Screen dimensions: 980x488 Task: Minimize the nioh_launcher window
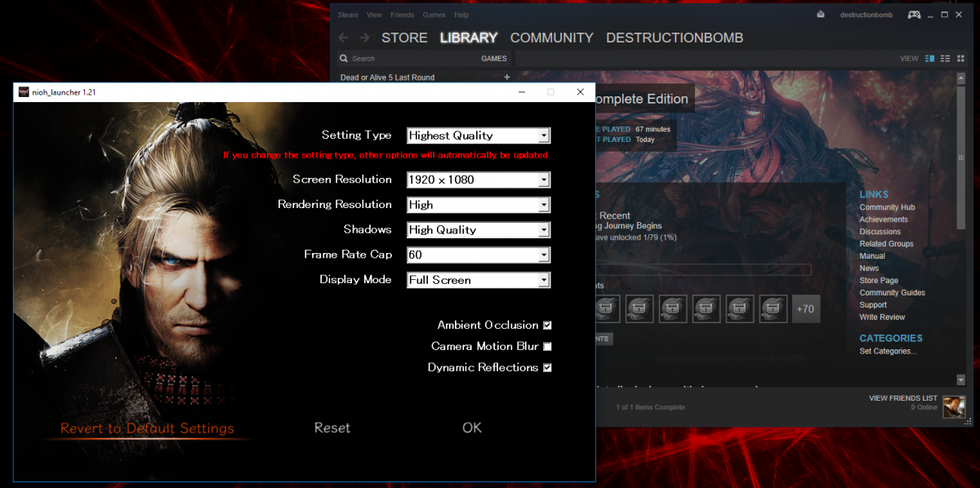522,92
